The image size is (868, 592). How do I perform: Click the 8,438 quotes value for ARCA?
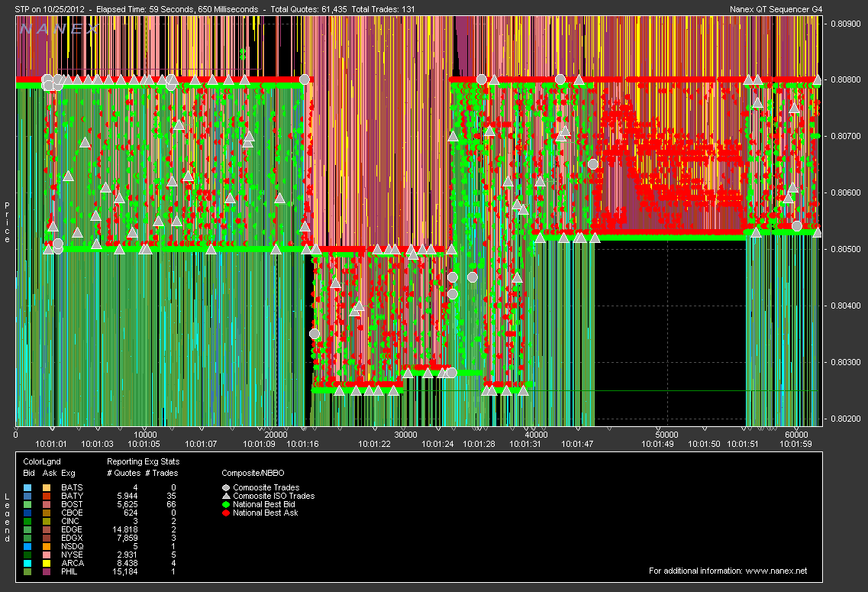click(127, 563)
